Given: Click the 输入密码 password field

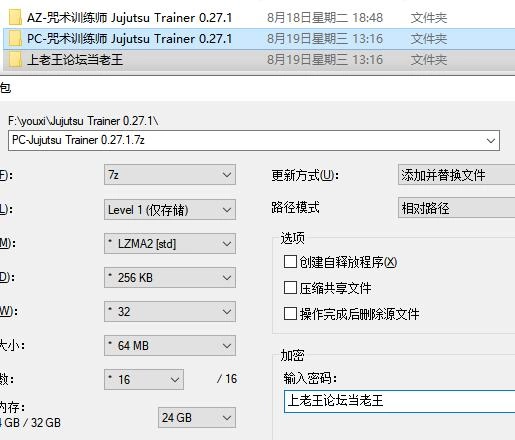Looking at the screenshot, I should 399,401.
